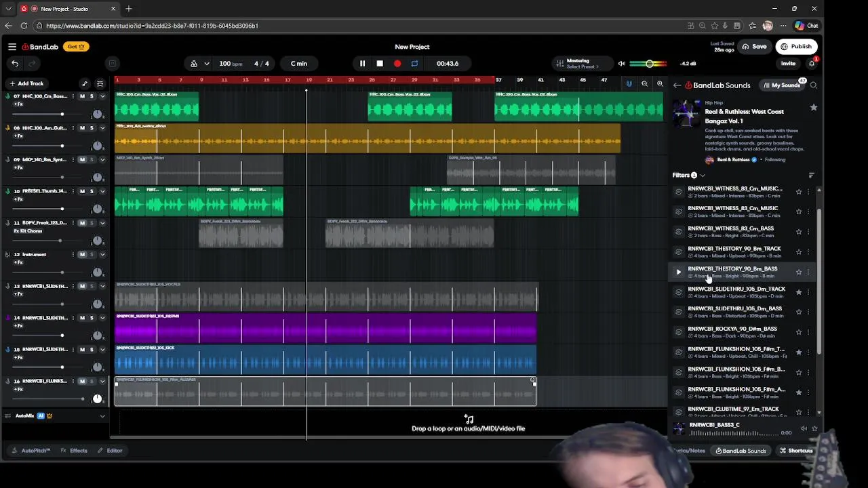Search BandLab Sounds with magnifier icon
The image size is (868, 488).
[x=814, y=85]
